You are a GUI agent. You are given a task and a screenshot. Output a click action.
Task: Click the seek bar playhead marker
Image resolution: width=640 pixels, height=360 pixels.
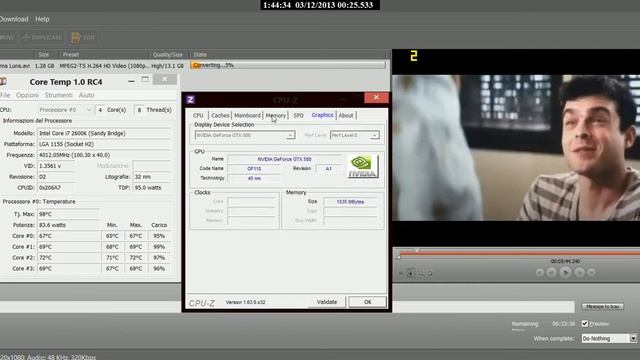416,251
